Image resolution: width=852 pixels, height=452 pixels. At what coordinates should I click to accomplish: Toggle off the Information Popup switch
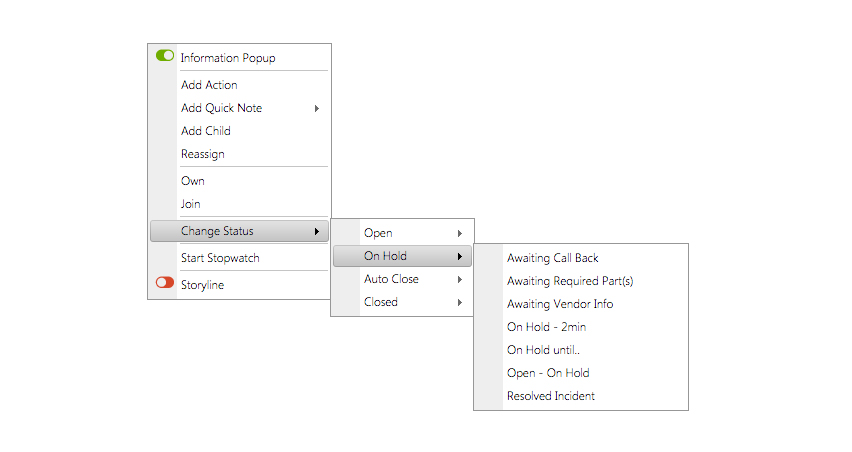pyautogui.click(x=165, y=55)
